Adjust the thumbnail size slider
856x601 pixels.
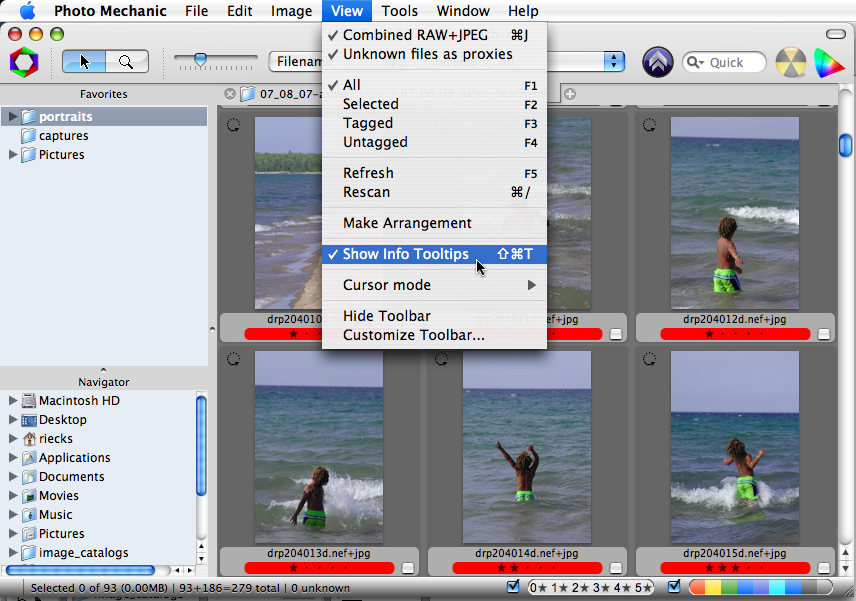[200, 61]
